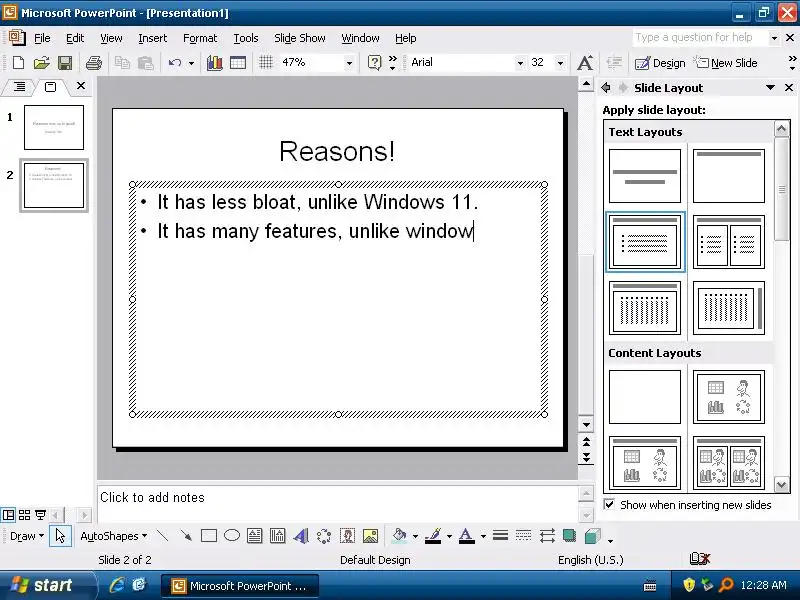
Task: Click the Line Color swatch button
Action: pyautogui.click(x=433, y=536)
